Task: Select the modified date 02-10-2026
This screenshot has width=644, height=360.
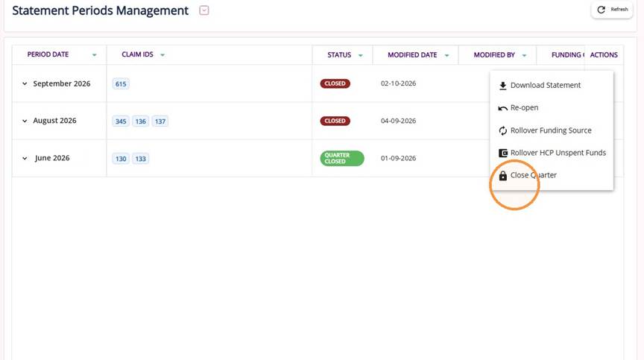Action: click(x=398, y=83)
